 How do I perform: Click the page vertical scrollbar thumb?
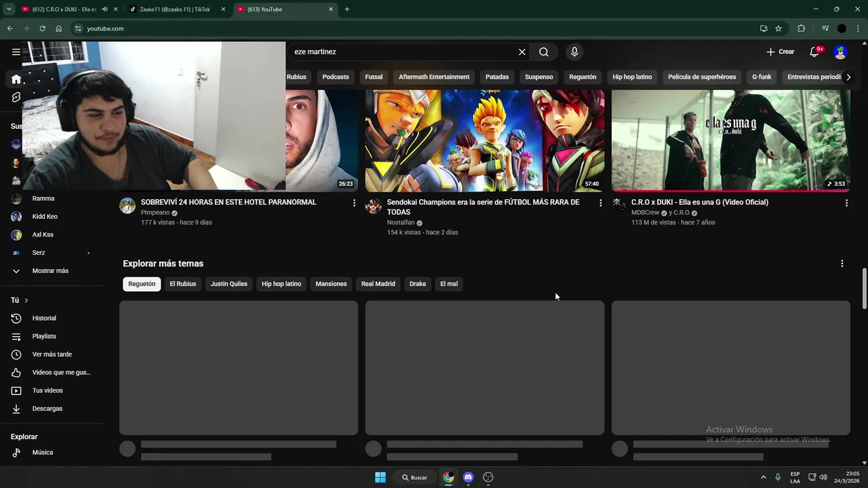click(x=864, y=288)
